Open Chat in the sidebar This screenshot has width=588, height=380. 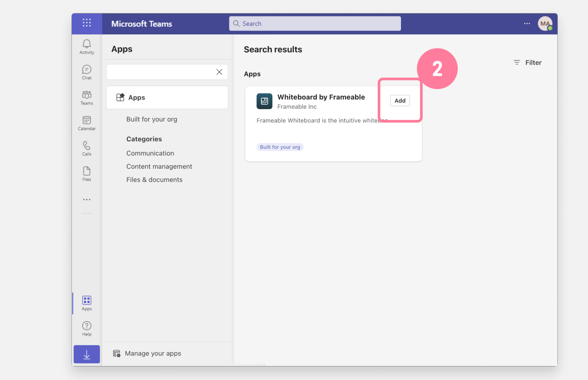[x=87, y=72]
